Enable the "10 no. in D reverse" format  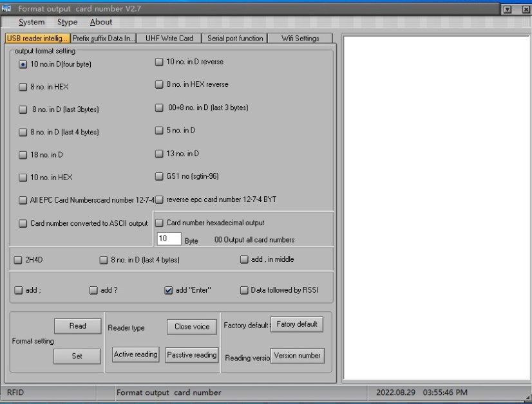click(x=158, y=62)
